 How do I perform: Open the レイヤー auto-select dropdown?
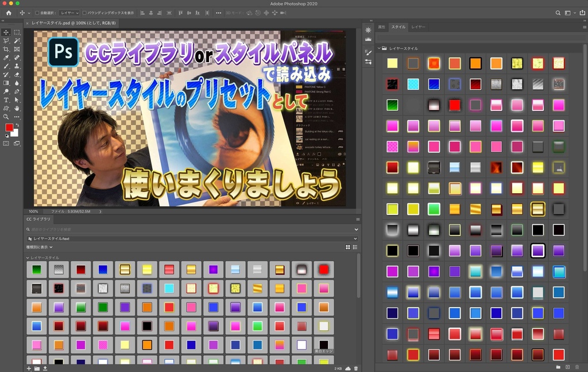pos(68,13)
